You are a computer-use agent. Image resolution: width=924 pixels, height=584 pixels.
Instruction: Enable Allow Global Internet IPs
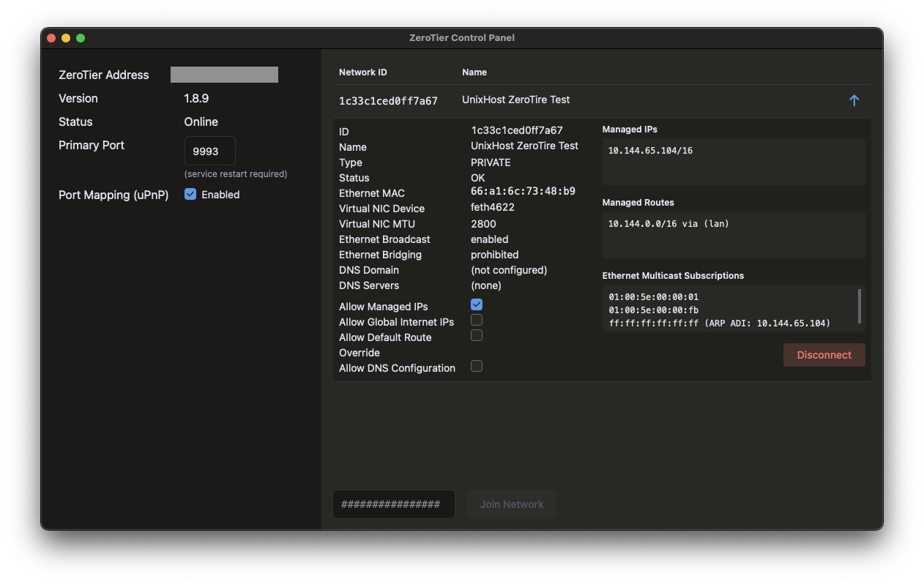point(477,320)
